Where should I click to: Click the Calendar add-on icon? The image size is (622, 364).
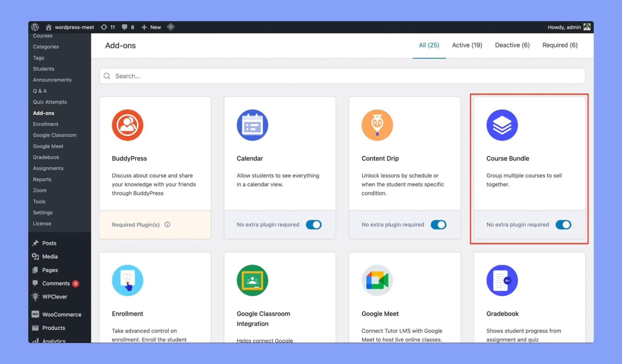pyautogui.click(x=251, y=125)
